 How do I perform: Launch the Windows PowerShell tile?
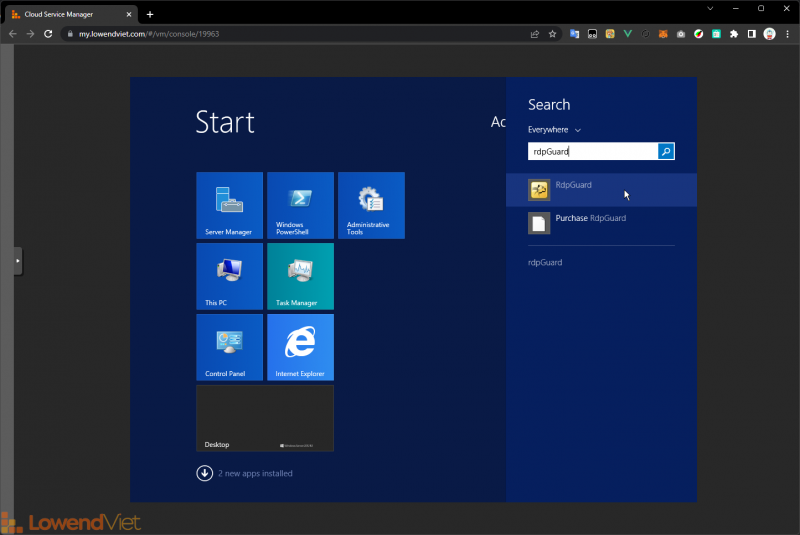click(301, 205)
